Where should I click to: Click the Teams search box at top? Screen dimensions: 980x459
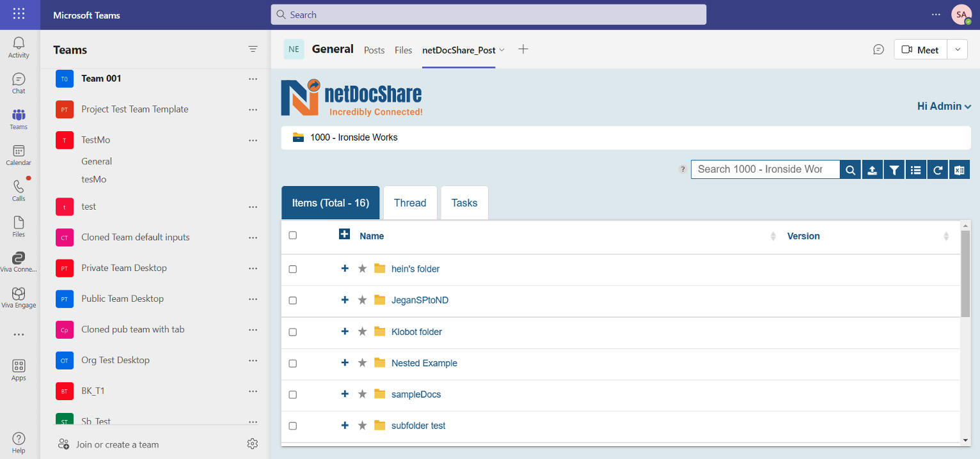[x=489, y=15]
